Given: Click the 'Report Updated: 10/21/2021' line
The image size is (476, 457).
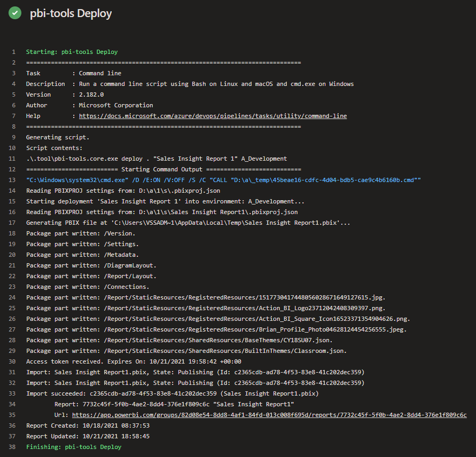Looking at the screenshot, I should click(88, 436).
